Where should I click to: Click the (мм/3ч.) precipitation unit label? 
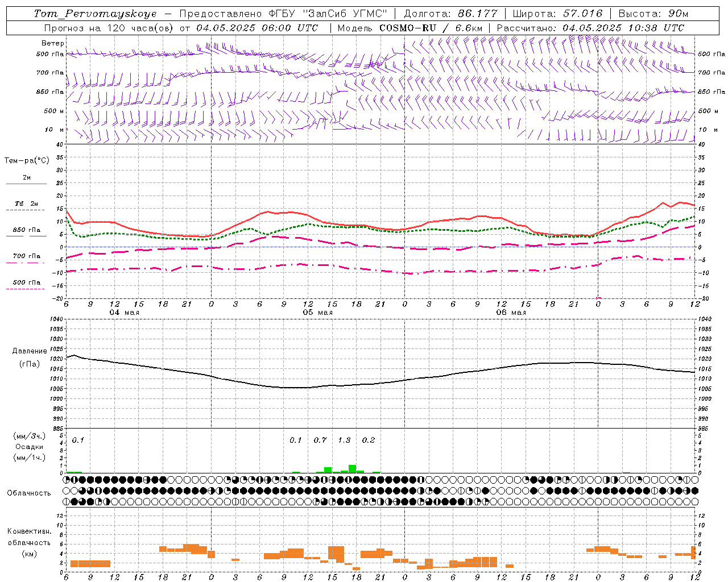[x=30, y=436]
